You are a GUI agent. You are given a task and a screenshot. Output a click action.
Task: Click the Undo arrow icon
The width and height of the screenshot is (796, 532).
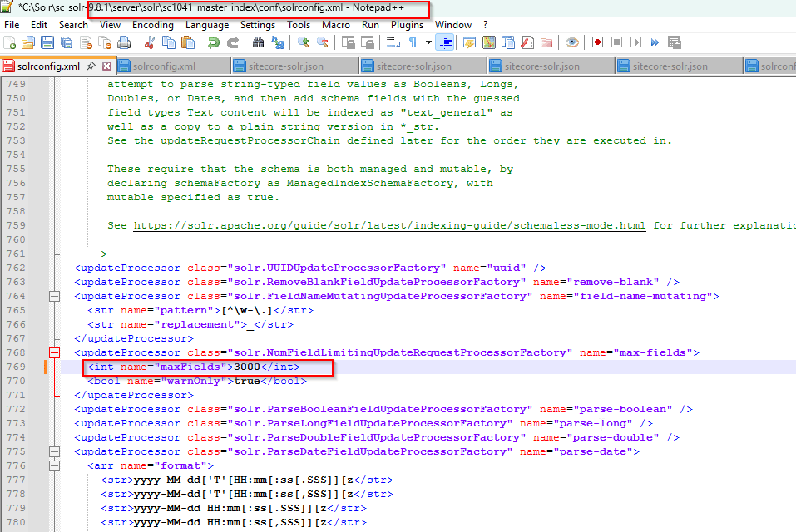point(213,42)
